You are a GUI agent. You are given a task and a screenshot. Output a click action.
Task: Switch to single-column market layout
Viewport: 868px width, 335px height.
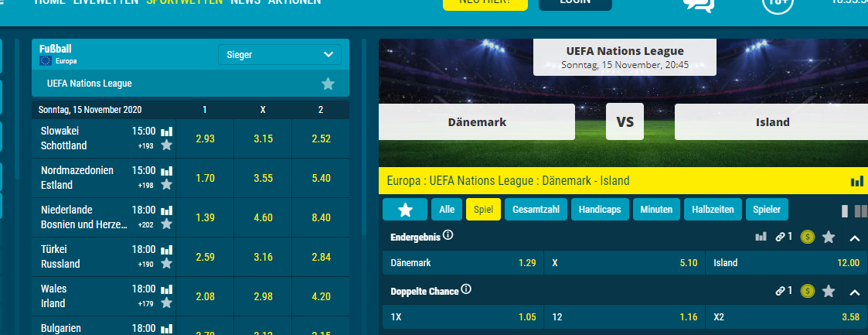tap(844, 211)
